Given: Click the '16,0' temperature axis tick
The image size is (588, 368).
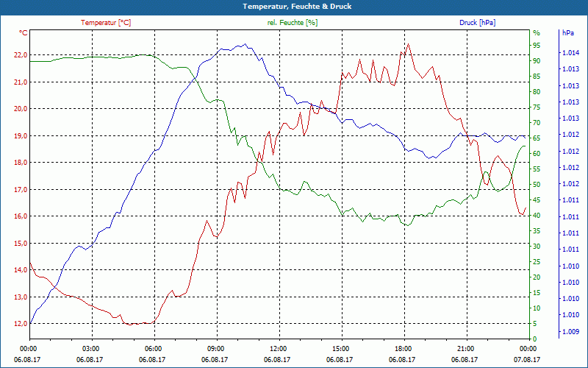Looking at the screenshot, I should tap(21, 216).
